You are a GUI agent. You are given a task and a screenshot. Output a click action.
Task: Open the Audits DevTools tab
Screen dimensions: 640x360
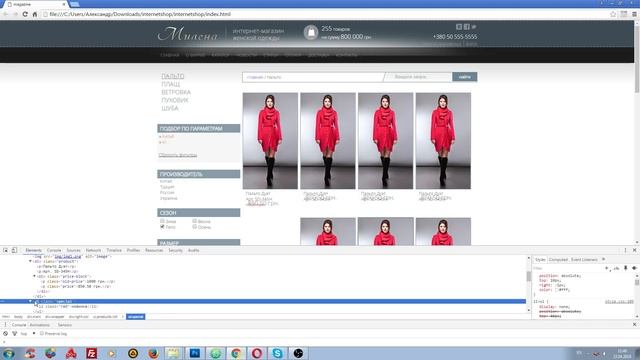[x=193, y=250]
